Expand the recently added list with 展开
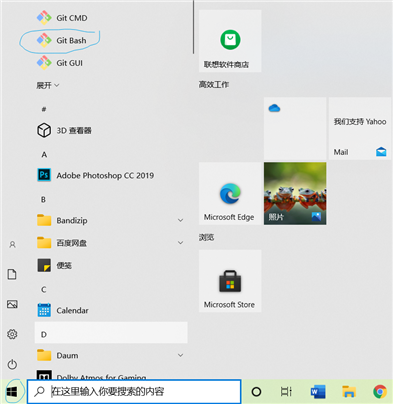This screenshot has width=393, height=404. tap(48, 85)
